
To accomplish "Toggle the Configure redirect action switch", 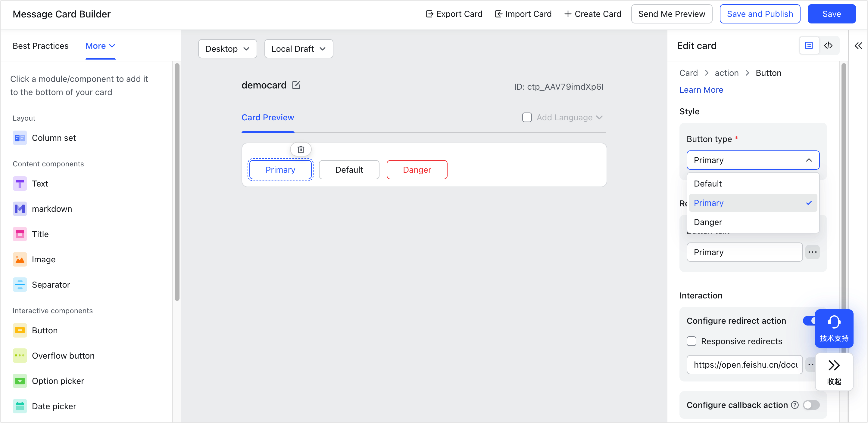I will (x=809, y=320).
